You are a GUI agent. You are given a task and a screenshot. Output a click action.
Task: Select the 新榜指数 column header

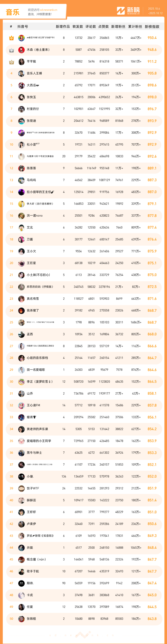152,26
